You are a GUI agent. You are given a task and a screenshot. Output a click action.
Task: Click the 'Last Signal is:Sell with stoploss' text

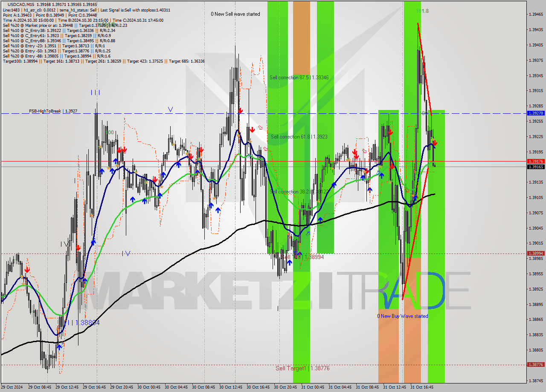tap(134, 10)
